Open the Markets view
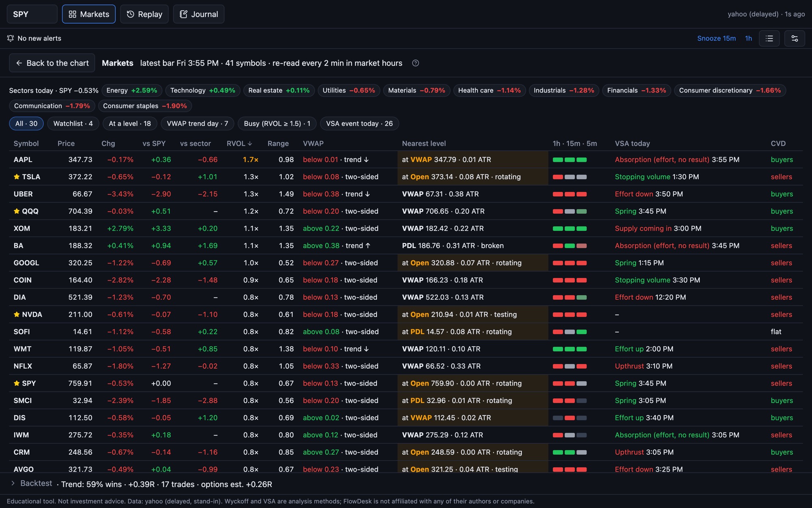 coord(89,14)
